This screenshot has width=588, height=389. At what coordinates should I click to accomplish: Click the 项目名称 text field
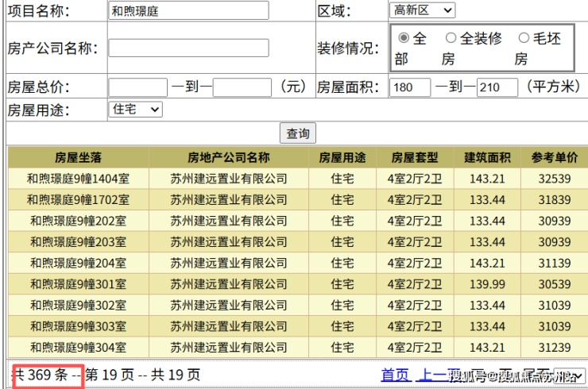pyautogui.click(x=188, y=10)
